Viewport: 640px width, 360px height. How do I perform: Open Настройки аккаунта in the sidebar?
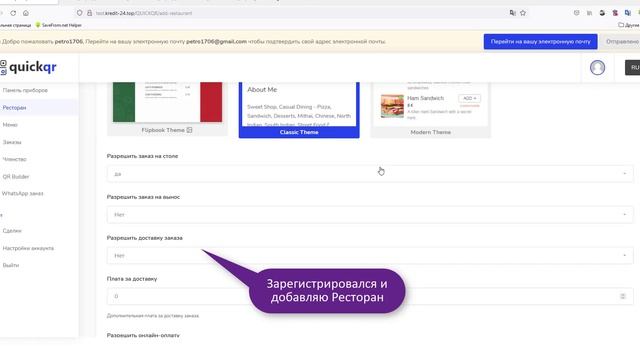click(28, 248)
